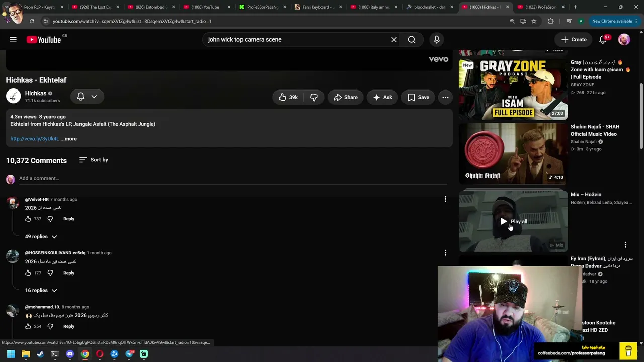Screen dimensions: 644x362
Task: Switch to the (1008) italy ammu tab
Action: point(373,7)
